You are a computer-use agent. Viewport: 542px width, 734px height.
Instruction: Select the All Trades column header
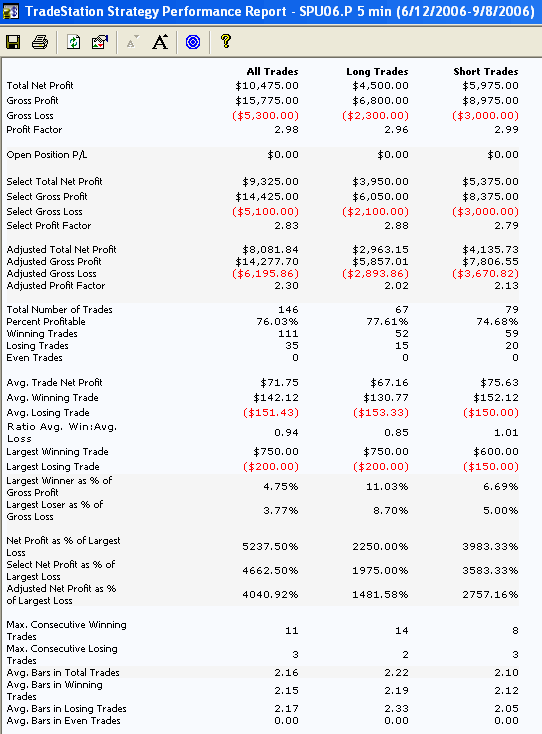(x=272, y=72)
